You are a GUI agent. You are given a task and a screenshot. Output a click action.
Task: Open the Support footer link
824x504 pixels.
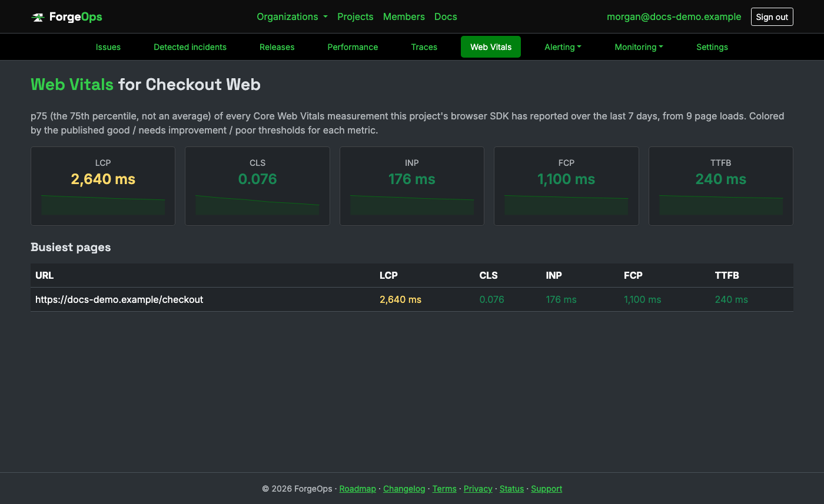pyautogui.click(x=546, y=489)
